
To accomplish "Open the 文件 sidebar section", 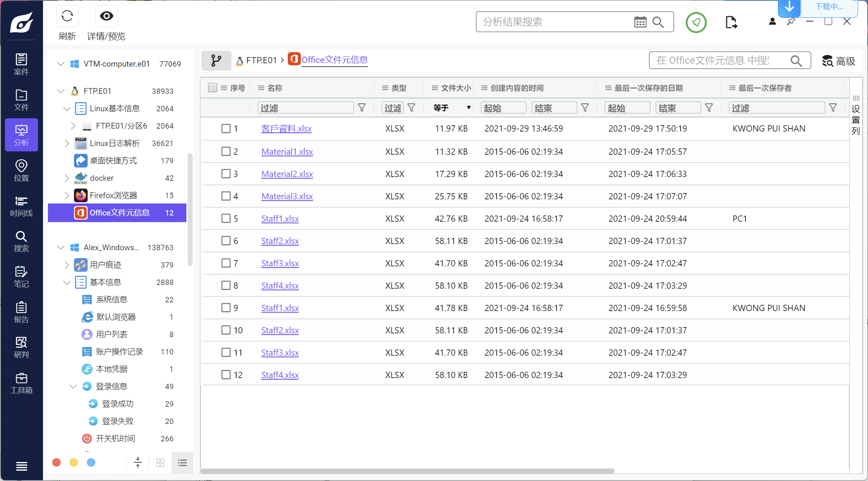I will coord(21,100).
